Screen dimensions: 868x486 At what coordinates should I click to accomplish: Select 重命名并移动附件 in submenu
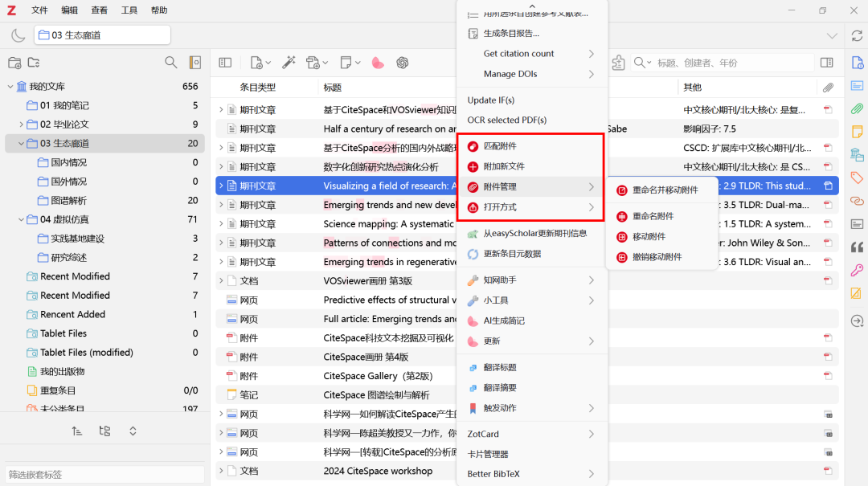(665, 190)
